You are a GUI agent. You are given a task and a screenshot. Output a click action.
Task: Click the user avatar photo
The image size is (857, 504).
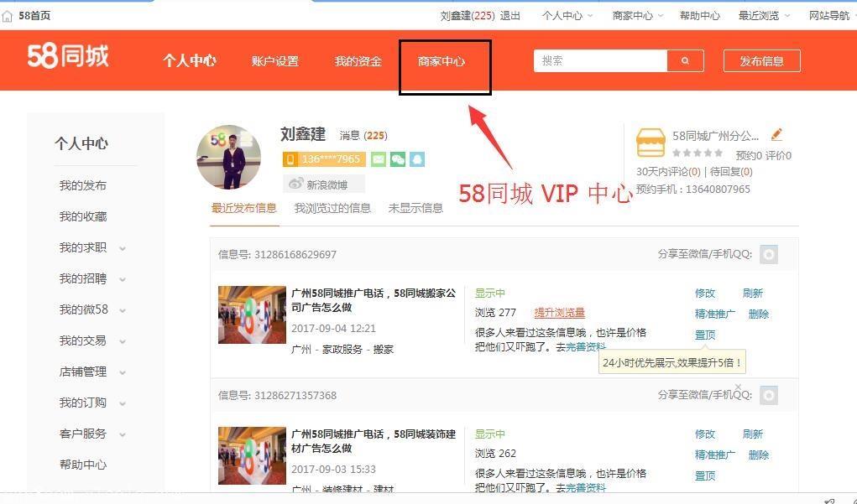click(x=228, y=158)
